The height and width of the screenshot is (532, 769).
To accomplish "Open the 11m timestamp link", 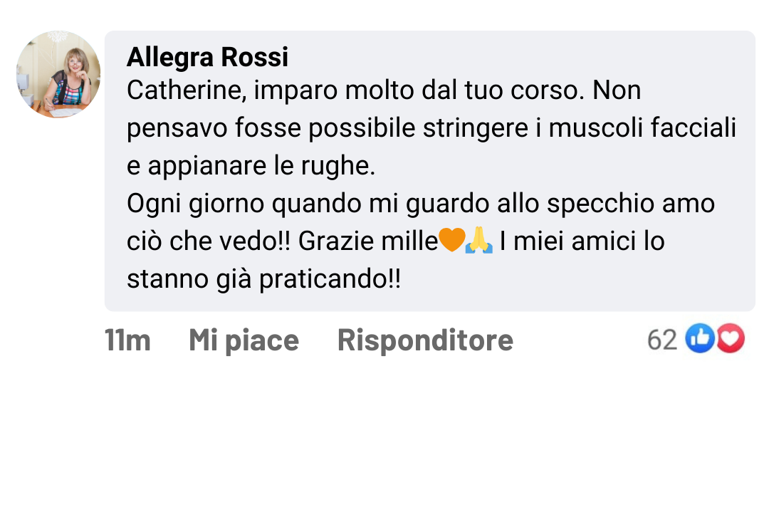I will [127, 340].
